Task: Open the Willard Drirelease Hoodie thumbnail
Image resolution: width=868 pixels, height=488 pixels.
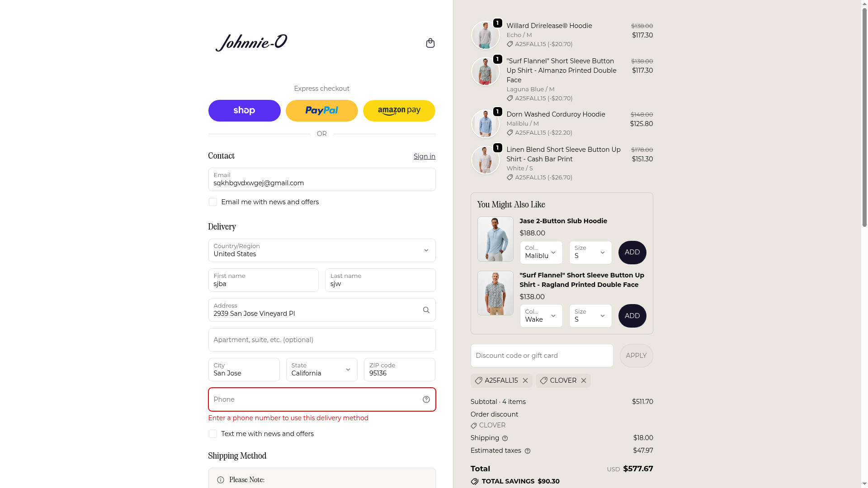Action: [x=485, y=35]
